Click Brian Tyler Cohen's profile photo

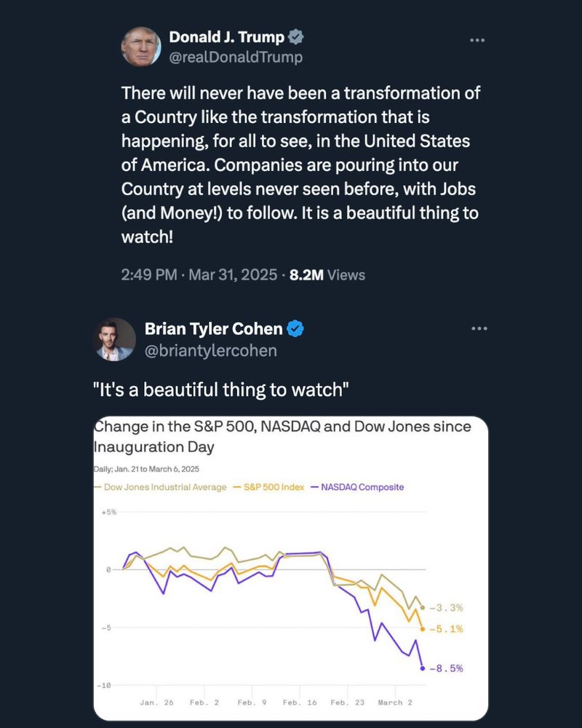pos(116,339)
